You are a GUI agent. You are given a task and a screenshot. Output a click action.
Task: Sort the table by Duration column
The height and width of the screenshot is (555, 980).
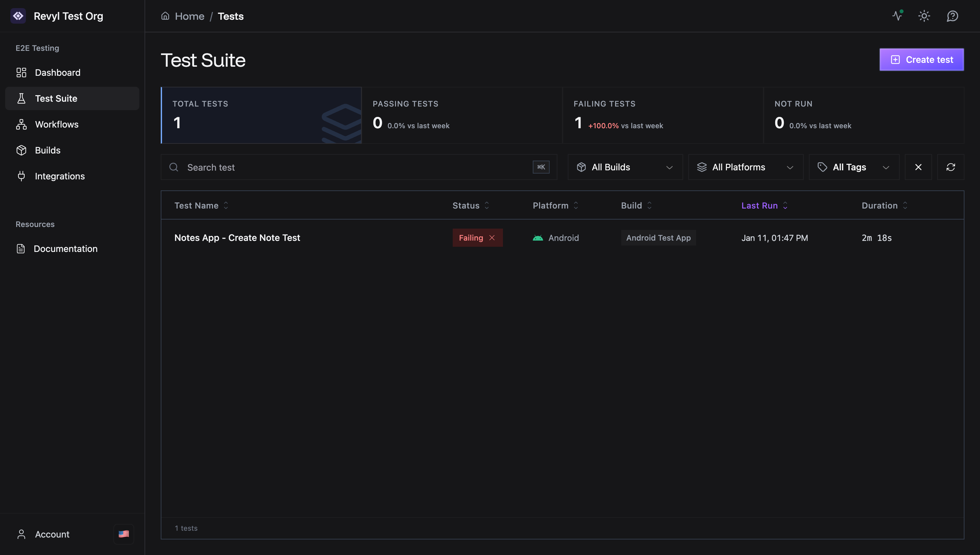pos(884,205)
